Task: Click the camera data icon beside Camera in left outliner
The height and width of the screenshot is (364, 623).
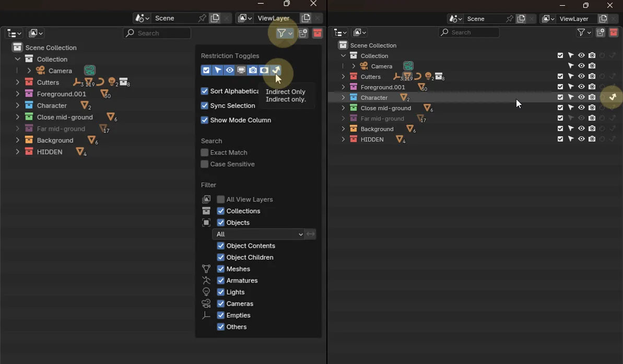Action: 90,71
